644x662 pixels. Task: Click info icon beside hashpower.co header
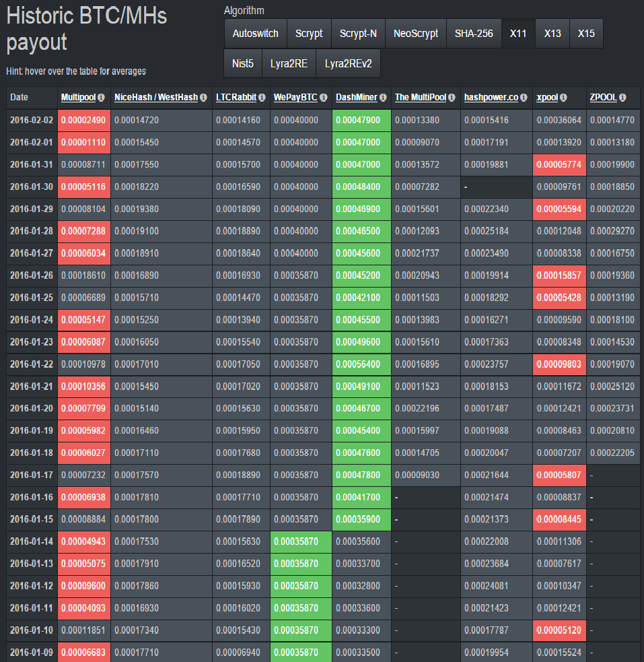pyautogui.click(x=524, y=98)
